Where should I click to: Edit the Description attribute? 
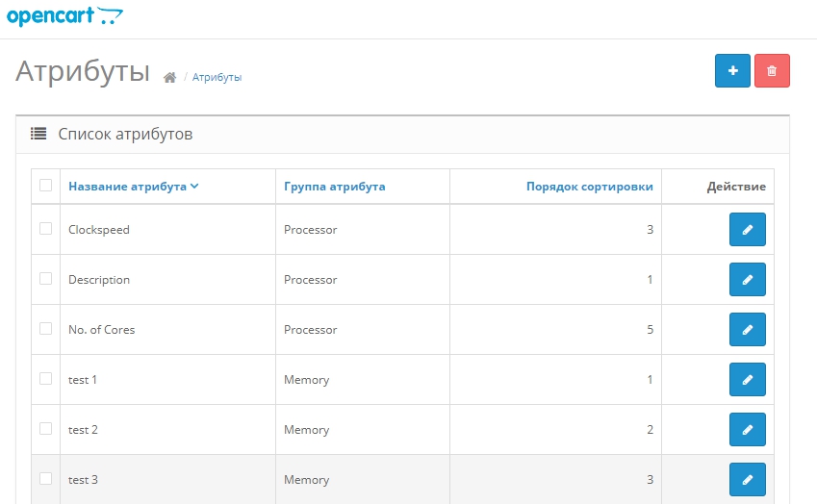(747, 280)
